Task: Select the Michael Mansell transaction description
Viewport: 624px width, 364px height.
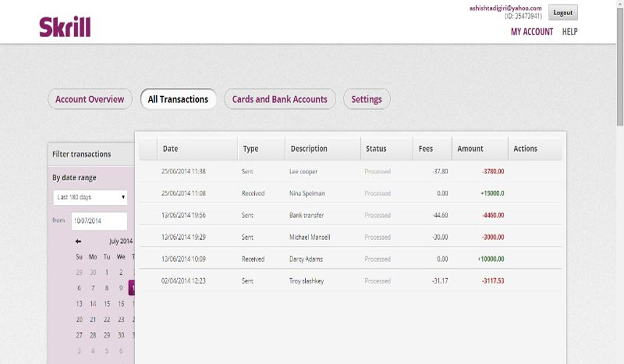Action: [309, 237]
